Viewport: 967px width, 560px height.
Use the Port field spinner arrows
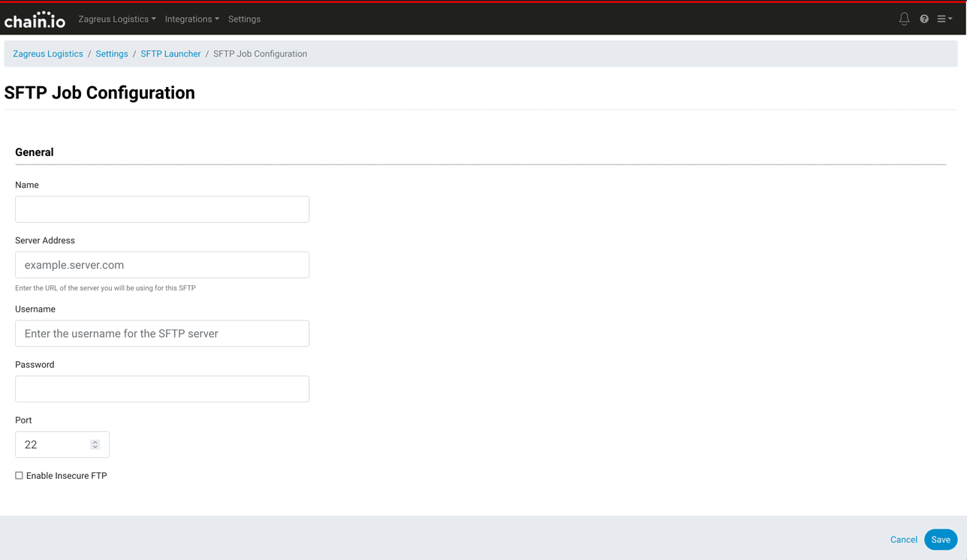click(95, 444)
